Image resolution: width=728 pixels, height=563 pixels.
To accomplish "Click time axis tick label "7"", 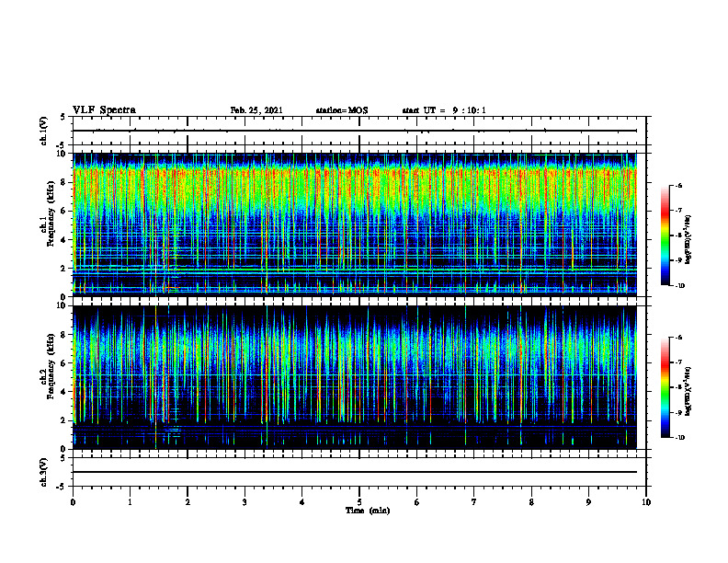I will click(x=474, y=502).
